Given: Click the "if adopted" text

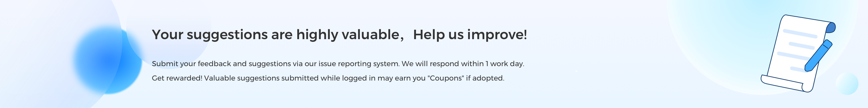Looking at the screenshot, I should tap(485, 78).
